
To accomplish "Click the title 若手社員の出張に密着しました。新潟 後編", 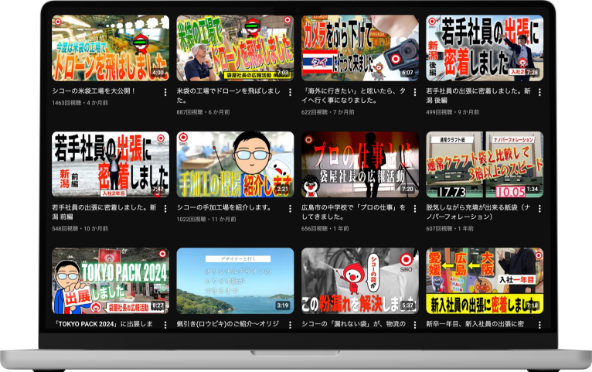I will point(478,96).
